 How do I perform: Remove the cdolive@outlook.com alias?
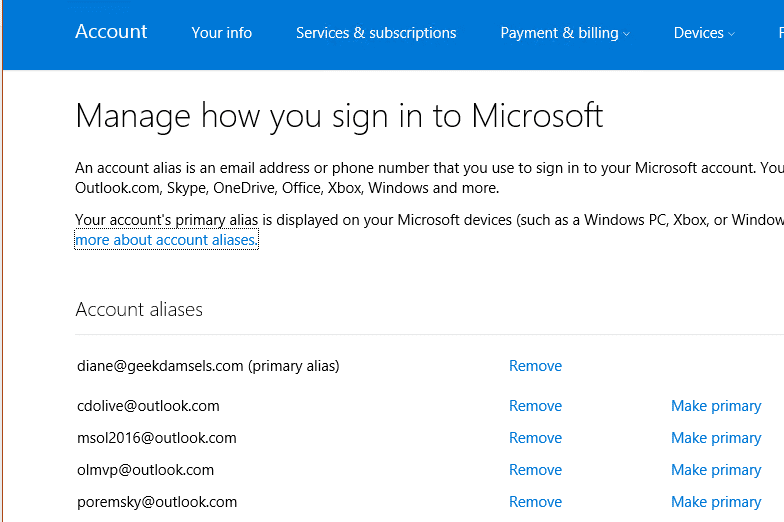[x=536, y=406]
